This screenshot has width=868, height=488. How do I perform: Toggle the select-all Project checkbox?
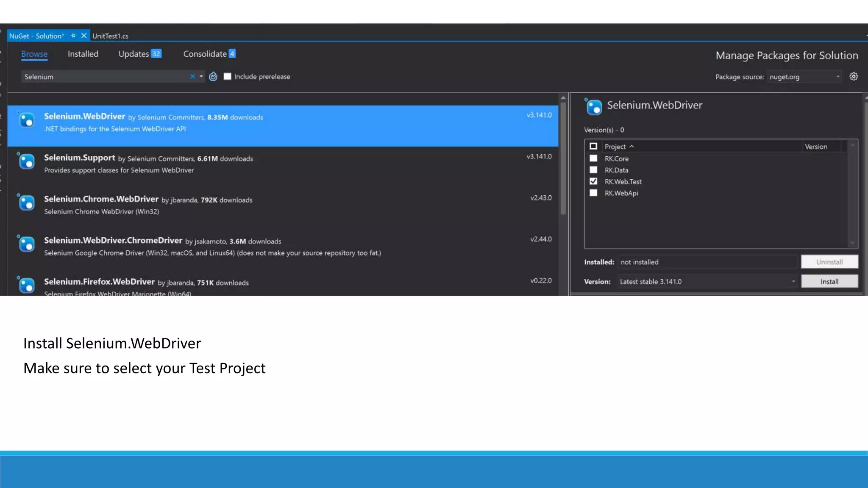[x=593, y=146]
